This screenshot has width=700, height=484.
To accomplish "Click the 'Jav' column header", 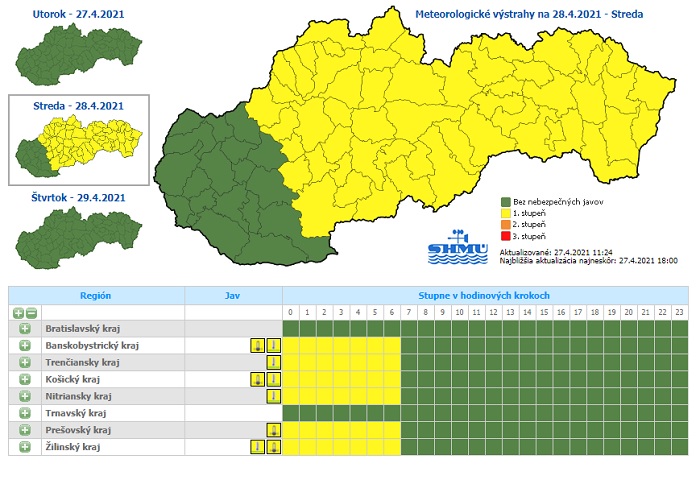I will 232,296.
